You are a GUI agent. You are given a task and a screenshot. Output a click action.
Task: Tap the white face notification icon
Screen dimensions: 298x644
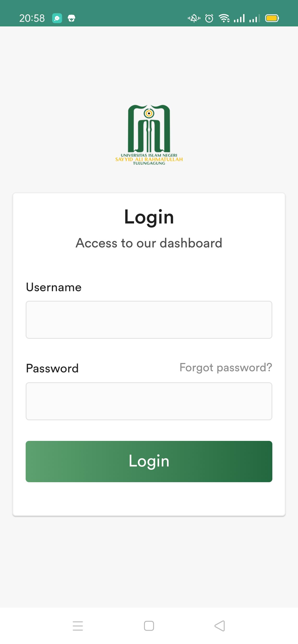pyautogui.click(x=72, y=18)
